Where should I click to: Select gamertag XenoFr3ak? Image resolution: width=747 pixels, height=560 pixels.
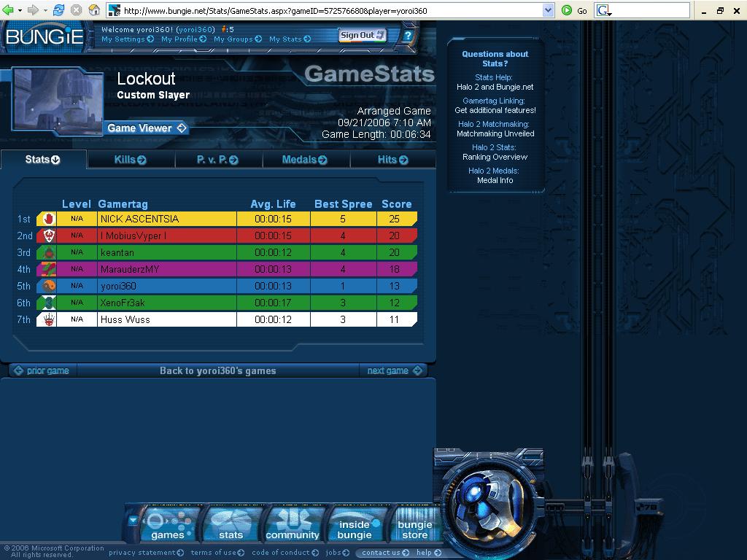123,303
